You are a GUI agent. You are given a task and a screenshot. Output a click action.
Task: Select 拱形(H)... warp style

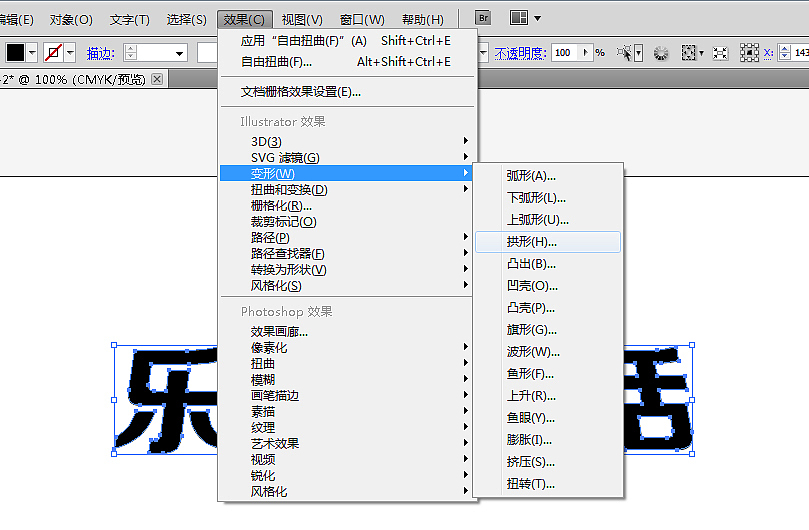coord(548,242)
